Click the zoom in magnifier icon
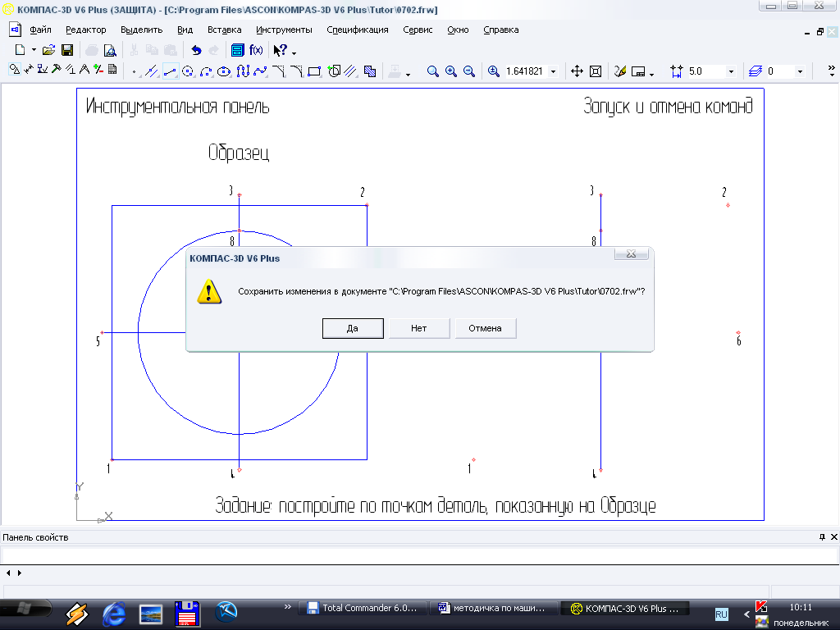This screenshot has height=630, width=840. pos(451,71)
